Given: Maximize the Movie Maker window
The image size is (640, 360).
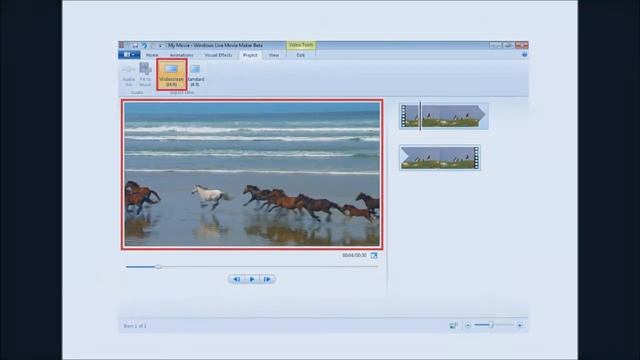Looking at the screenshot, I should point(508,45).
